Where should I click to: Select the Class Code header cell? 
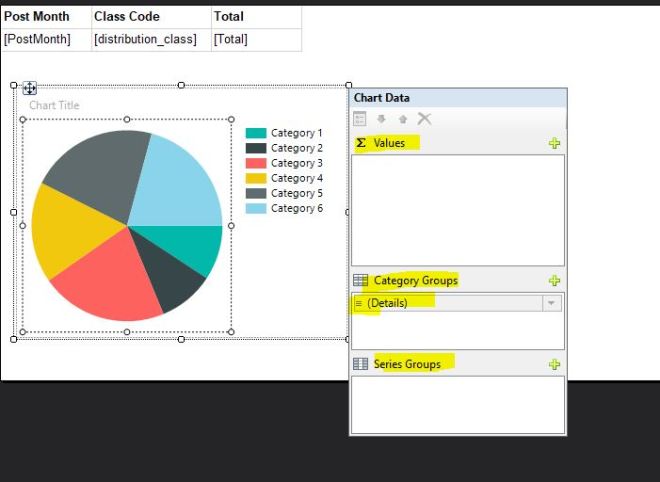tap(151, 17)
